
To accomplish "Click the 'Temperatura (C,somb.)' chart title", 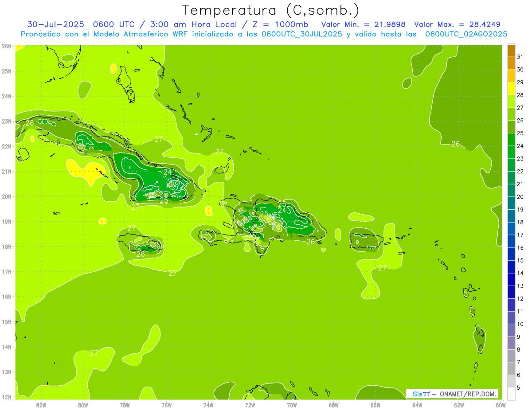I will (270, 10).
